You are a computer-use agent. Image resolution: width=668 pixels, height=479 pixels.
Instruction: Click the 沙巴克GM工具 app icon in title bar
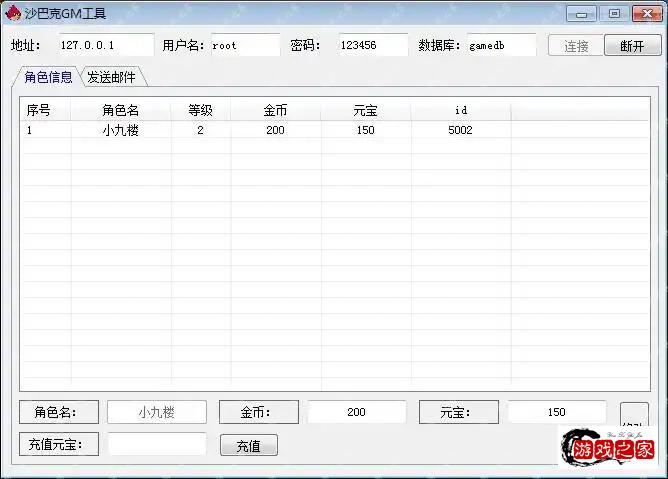click(13, 13)
